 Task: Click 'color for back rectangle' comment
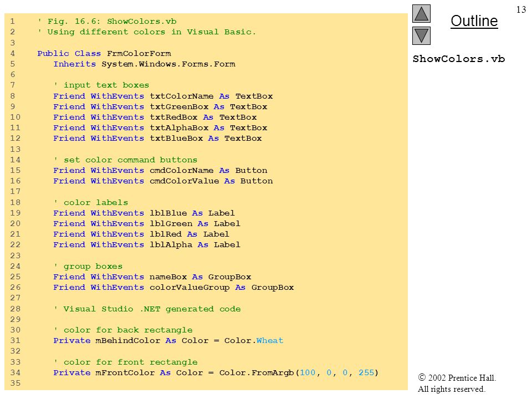[123, 330]
